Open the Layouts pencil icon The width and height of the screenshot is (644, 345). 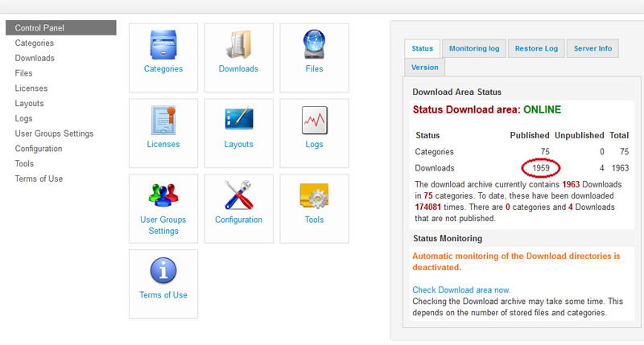point(239,118)
